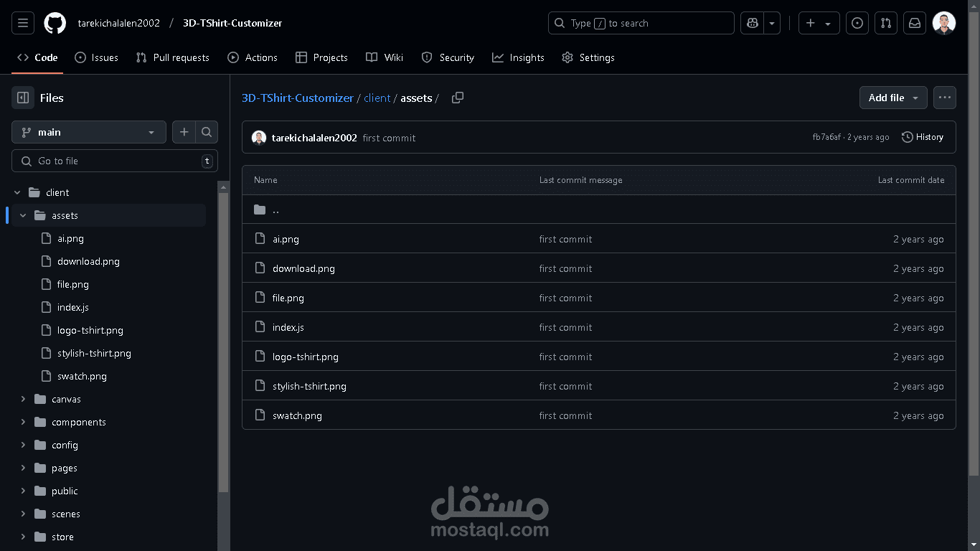Click the file tree vertical scrollbar
980x551 pixels.
224,342
